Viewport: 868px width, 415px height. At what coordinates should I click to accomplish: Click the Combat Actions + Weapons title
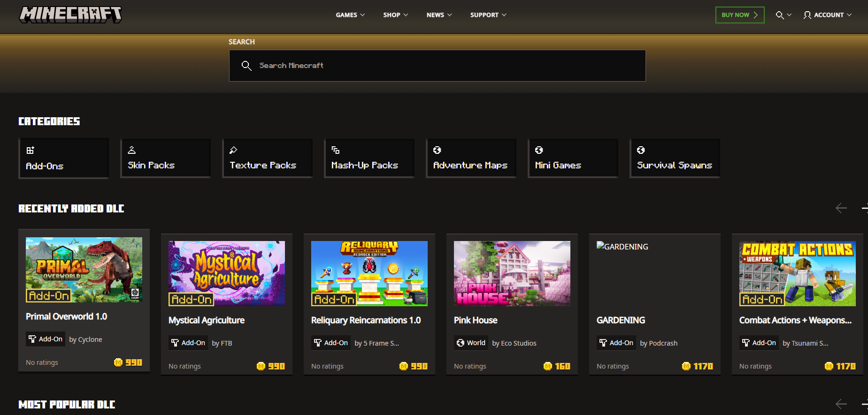click(x=796, y=320)
